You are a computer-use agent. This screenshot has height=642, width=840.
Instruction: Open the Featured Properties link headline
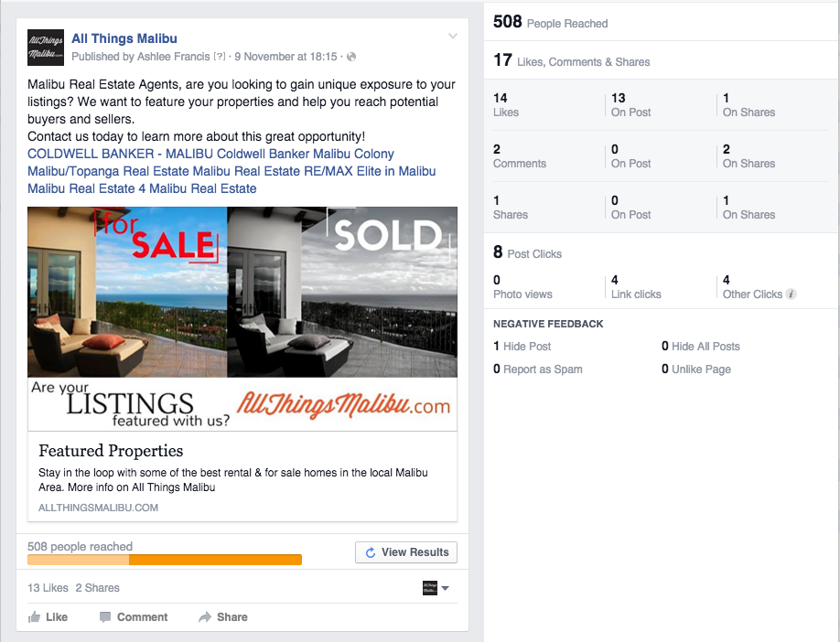pos(111,451)
